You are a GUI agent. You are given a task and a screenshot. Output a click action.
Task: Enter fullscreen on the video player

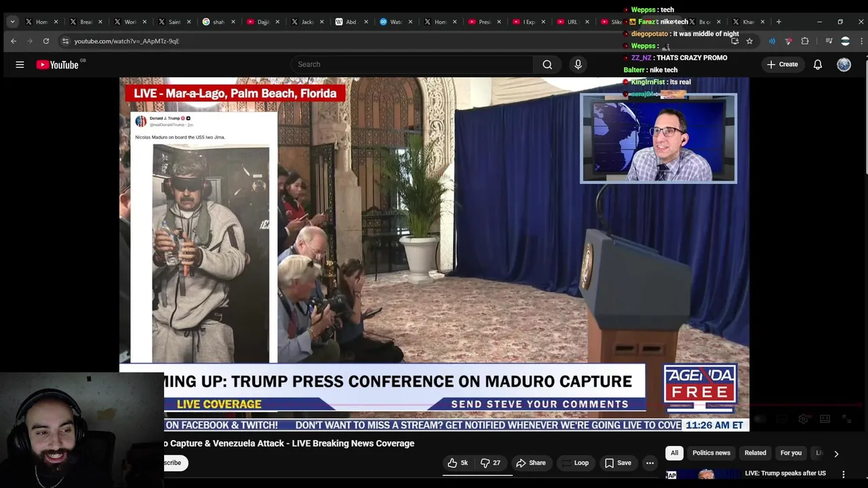[846, 419]
